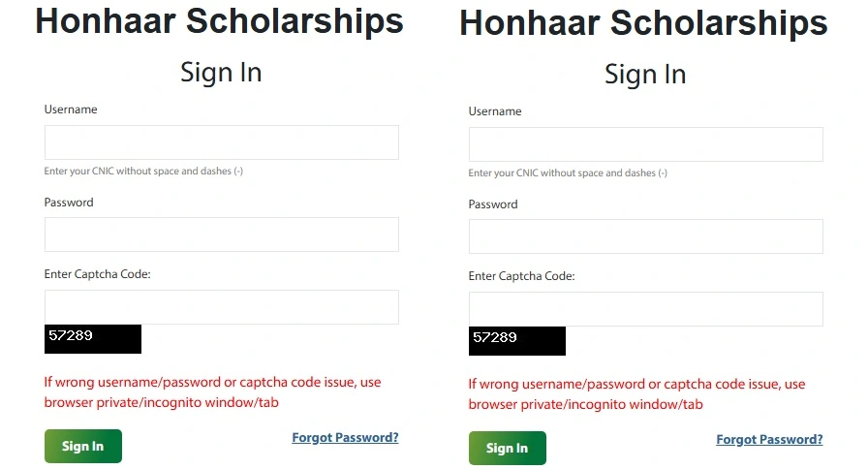Click the left Honhaar Scholarships heading
Image resolution: width=868 pixels, height=469 pixels.
pyautogui.click(x=219, y=21)
